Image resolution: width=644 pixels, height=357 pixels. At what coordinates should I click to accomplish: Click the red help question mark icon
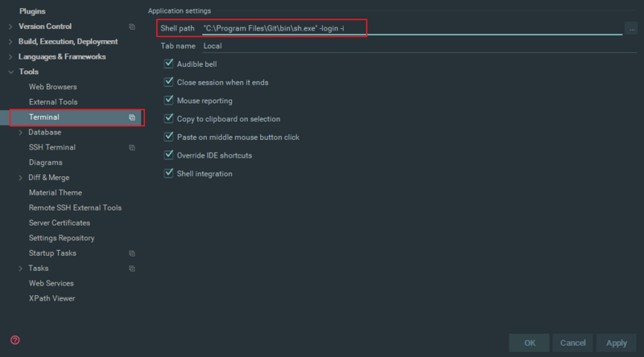coord(14,340)
